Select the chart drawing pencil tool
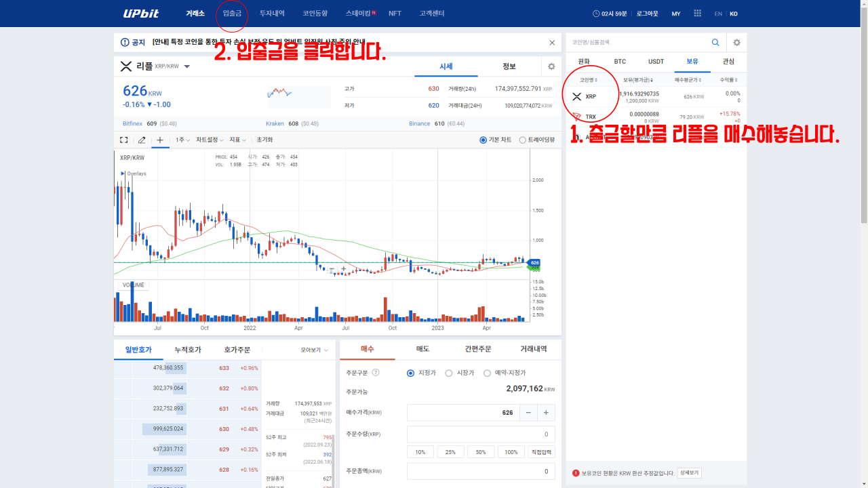 click(142, 140)
